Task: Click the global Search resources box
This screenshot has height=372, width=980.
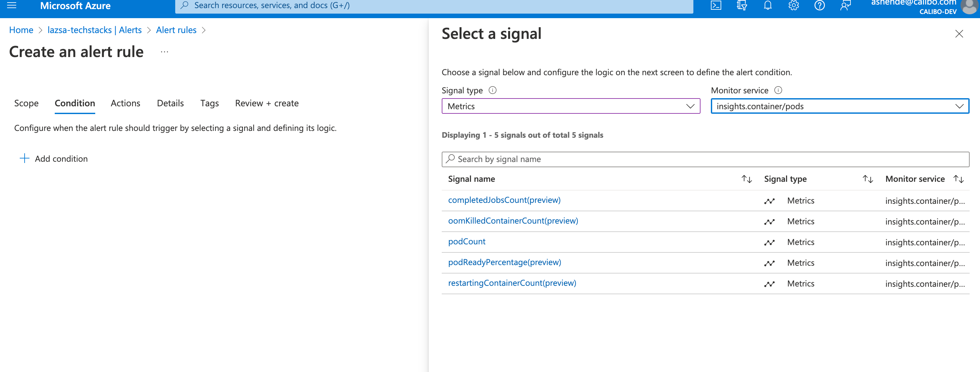Action: coord(434,6)
